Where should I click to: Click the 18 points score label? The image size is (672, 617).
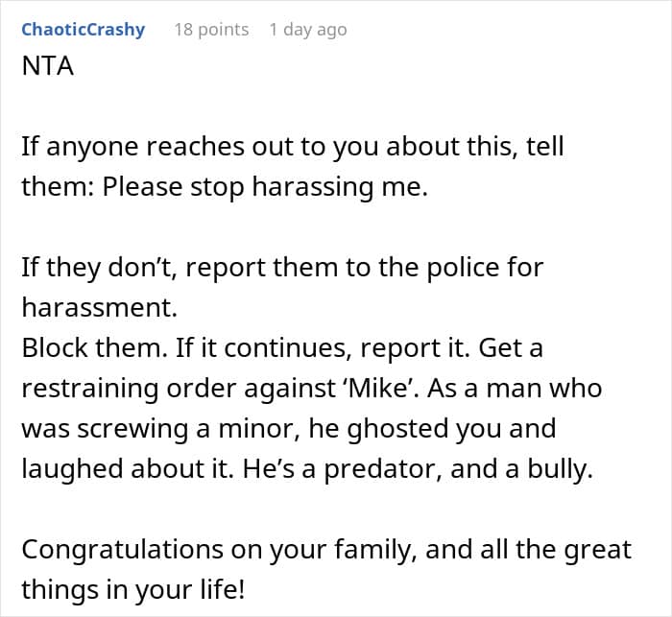[x=211, y=30]
